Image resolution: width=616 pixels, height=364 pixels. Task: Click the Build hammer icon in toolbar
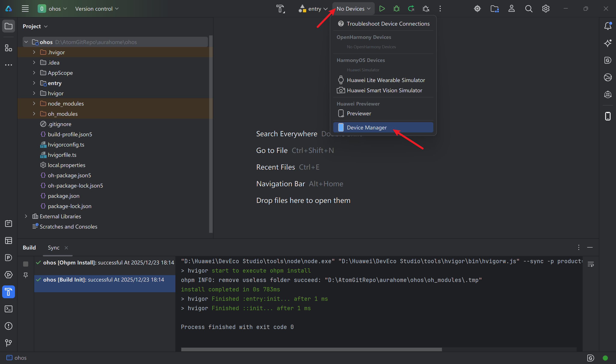(280, 9)
